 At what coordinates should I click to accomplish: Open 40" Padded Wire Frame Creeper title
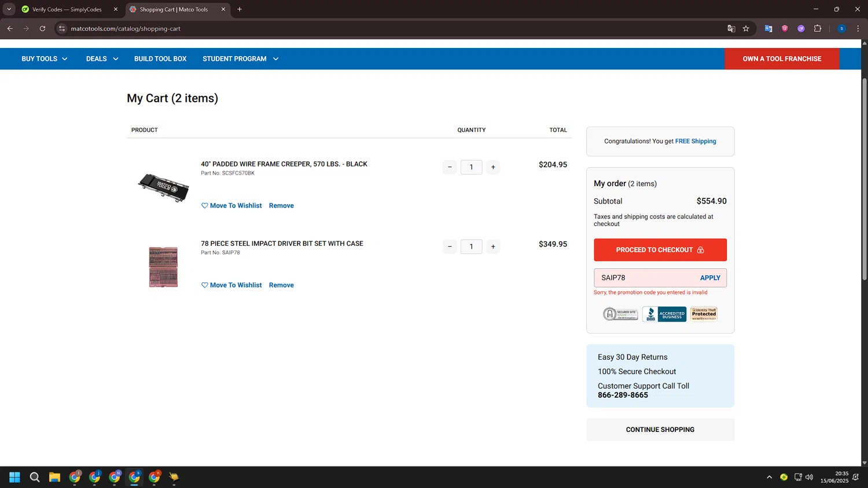[x=284, y=164]
